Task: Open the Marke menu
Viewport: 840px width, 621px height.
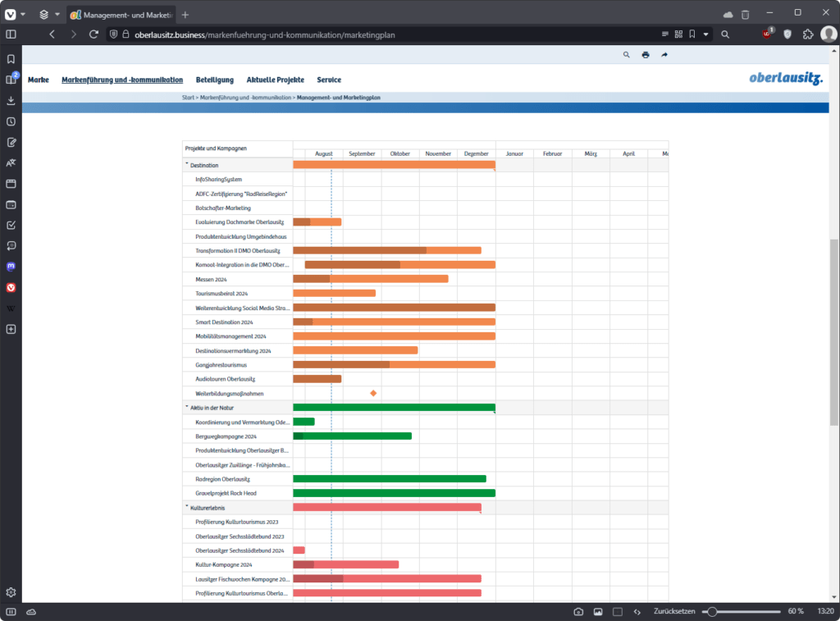Action: pyautogui.click(x=38, y=80)
